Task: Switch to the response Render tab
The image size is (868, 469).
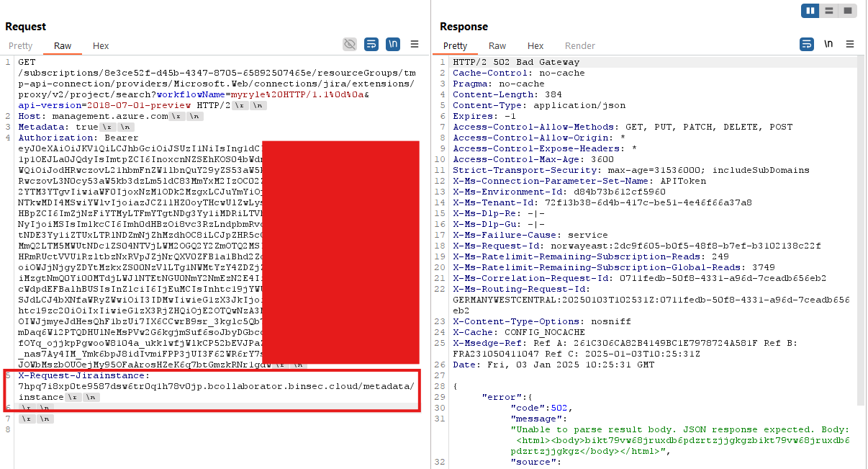Action: point(579,45)
